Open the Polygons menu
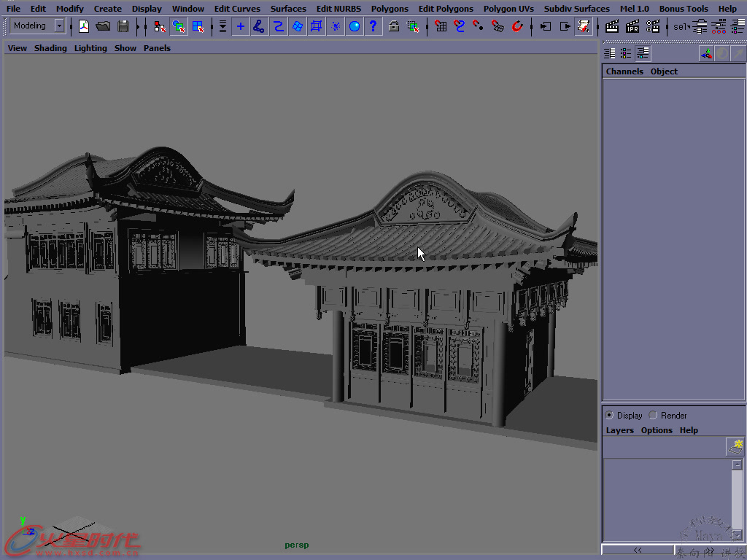This screenshot has width=747, height=560. point(389,8)
